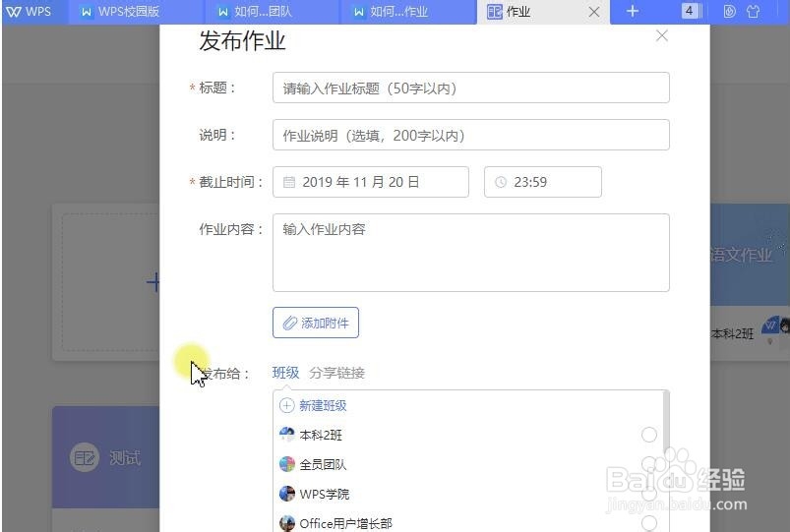Select Office用户增长部 radio button
790x532 pixels.
tap(649, 523)
